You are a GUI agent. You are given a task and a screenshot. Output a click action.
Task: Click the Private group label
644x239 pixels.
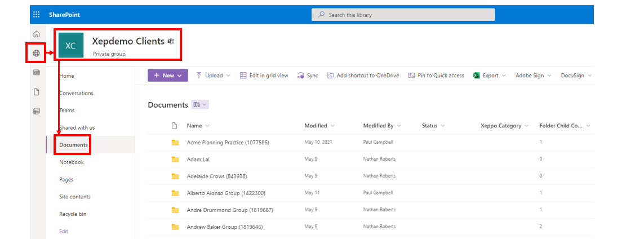tap(109, 54)
